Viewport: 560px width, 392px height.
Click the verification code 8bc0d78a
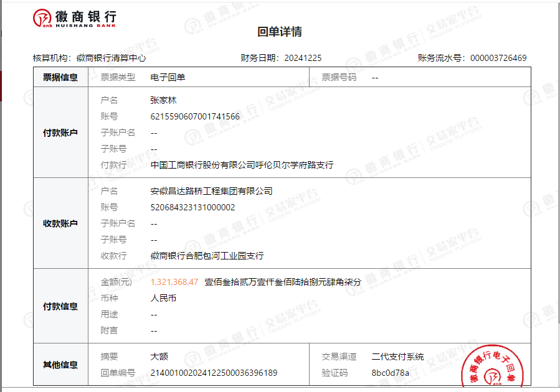pos(390,373)
